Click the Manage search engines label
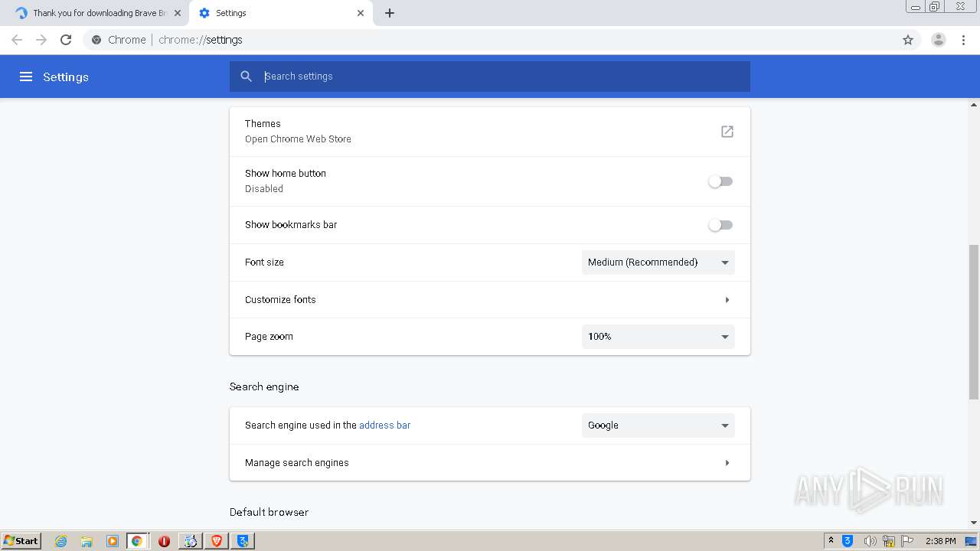Image resolution: width=980 pixels, height=551 pixels. pyautogui.click(x=297, y=463)
